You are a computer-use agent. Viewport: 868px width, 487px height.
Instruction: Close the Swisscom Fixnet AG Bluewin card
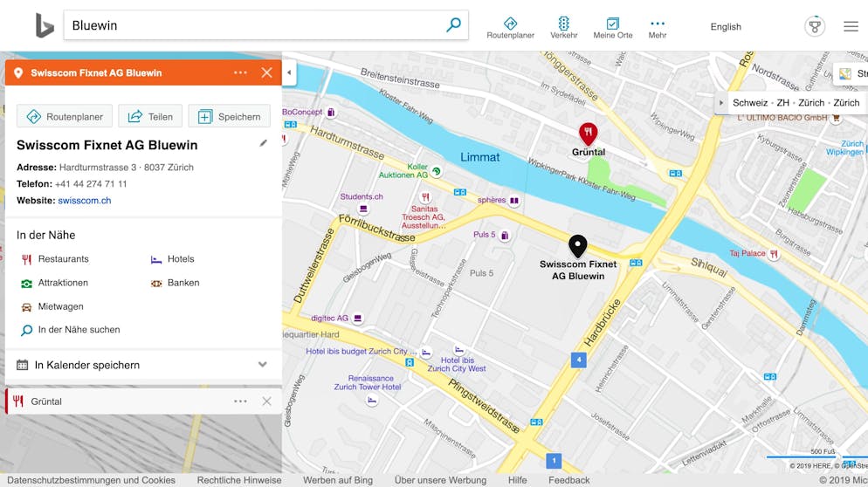pyautogui.click(x=267, y=72)
